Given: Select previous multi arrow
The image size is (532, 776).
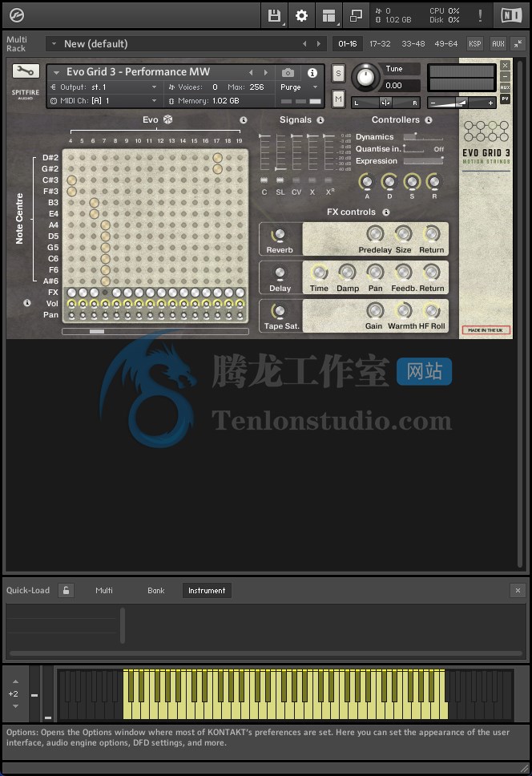Looking at the screenshot, I should [304, 43].
